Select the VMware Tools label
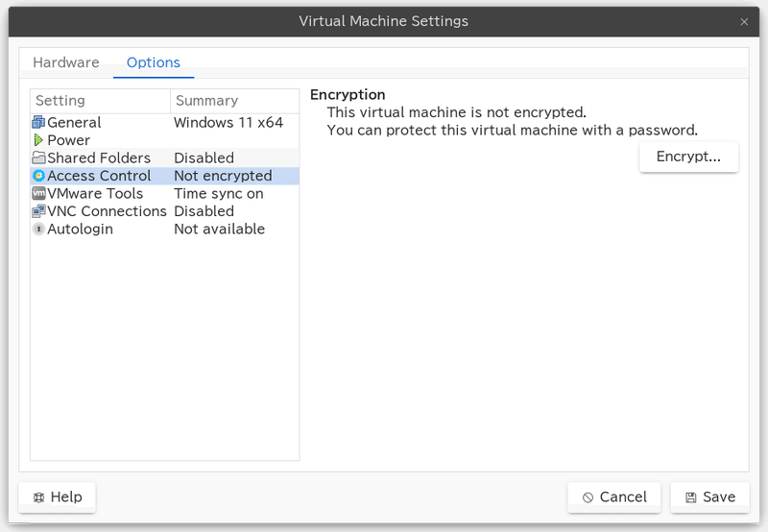Image resolution: width=768 pixels, height=532 pixels. [95, 194]
